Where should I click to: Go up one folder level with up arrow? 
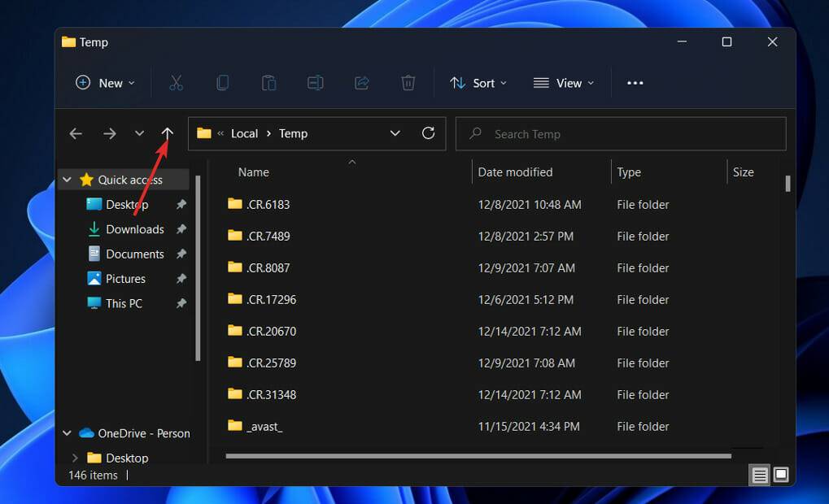coord(168,133)
